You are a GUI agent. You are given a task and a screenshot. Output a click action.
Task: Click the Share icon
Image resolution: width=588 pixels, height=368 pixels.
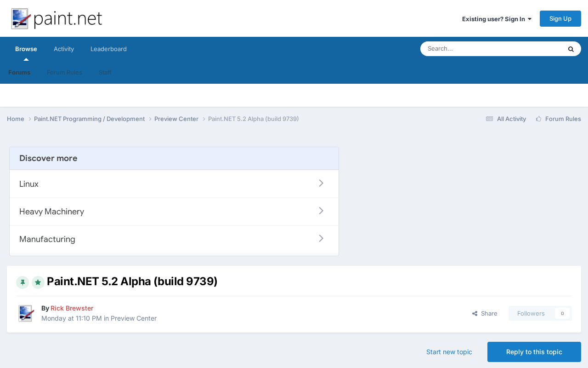click(475, 313)
